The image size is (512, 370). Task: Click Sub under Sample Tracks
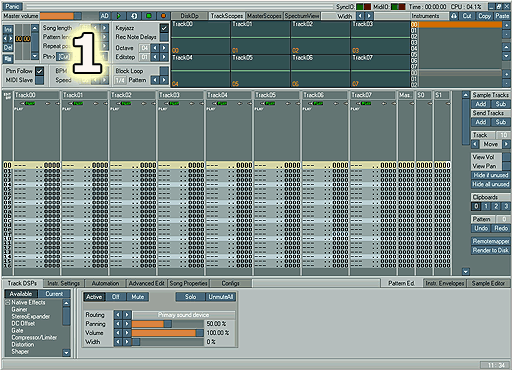click(x=501, y=104)
